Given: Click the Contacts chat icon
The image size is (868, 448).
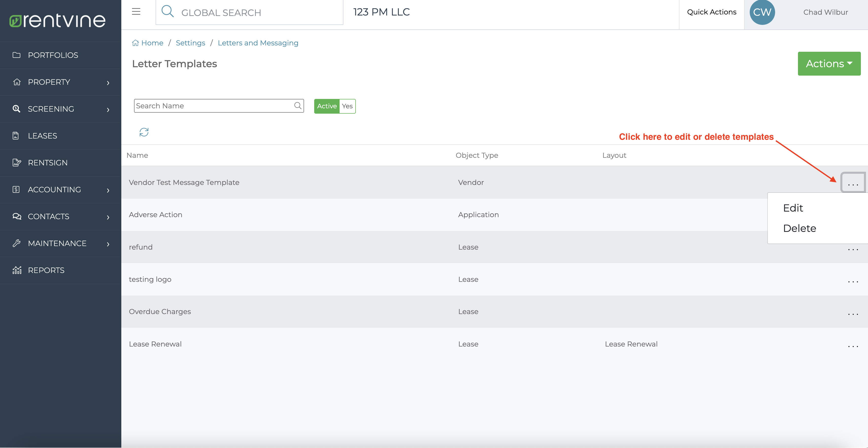Looking at the screenshot, I should coord(16,217).
